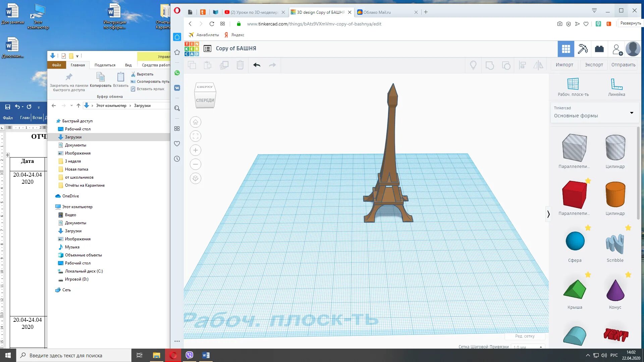Toggle favorite star on Конус shape

[628, 275]
